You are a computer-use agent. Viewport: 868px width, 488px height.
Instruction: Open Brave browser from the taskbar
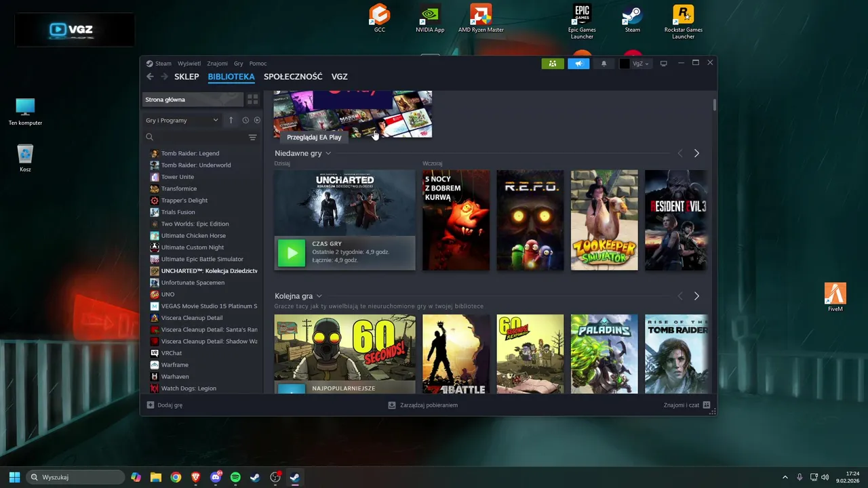coord(196,477)
